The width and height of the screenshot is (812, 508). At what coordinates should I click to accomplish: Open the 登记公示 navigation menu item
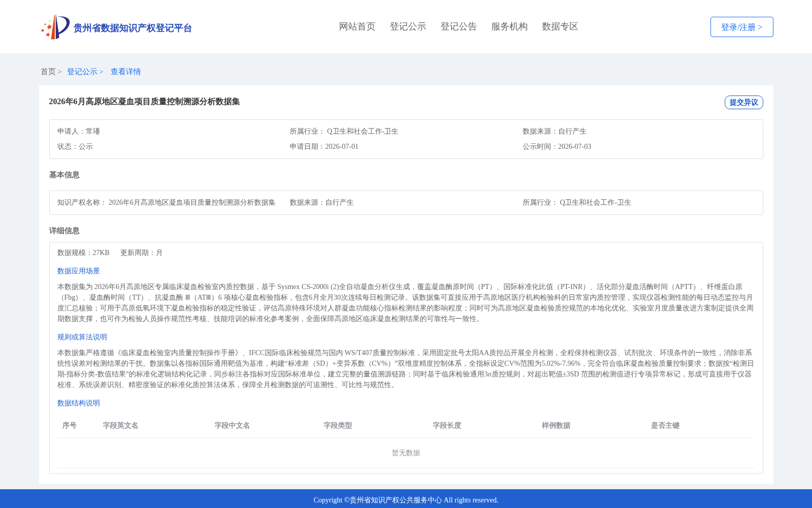pos(408,26)
